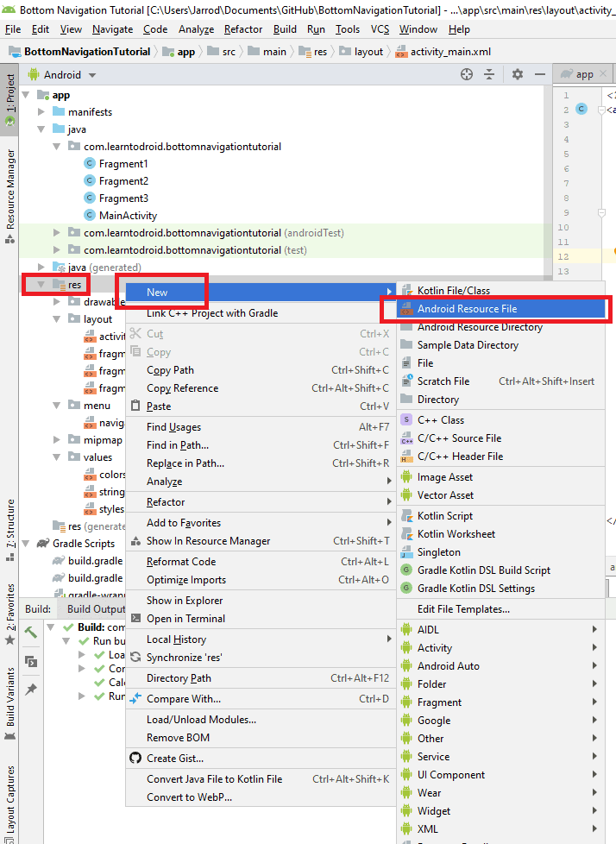Screen dimensions: 616x844
Task: Open the Project panel settings gear
Action: (517, 74)
